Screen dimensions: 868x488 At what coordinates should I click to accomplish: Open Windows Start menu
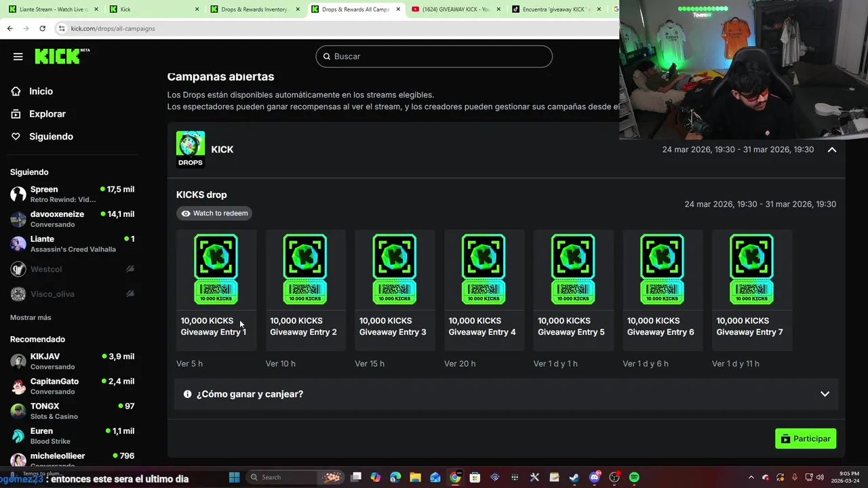coord(234,477)
